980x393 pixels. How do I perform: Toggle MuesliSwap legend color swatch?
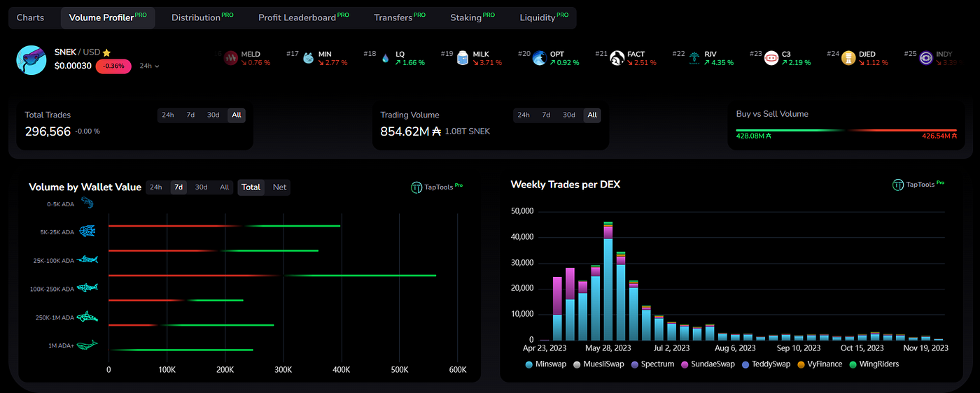(x=577, y=364)
